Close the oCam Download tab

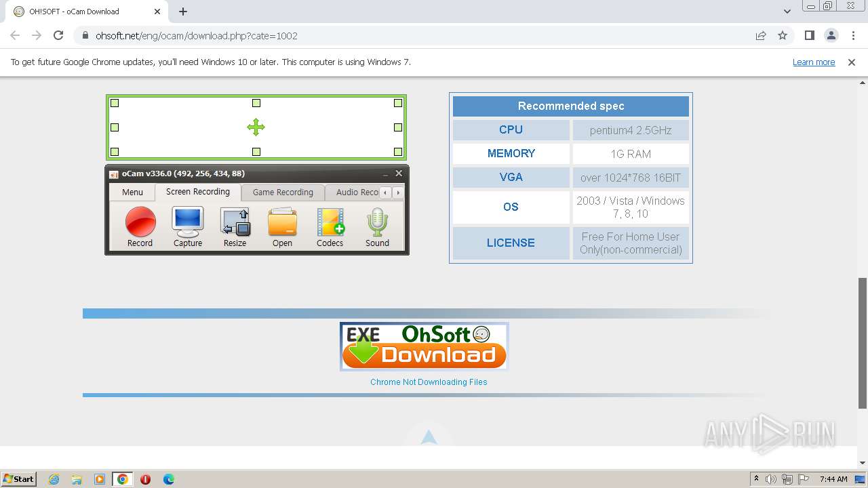pos(157,12)
